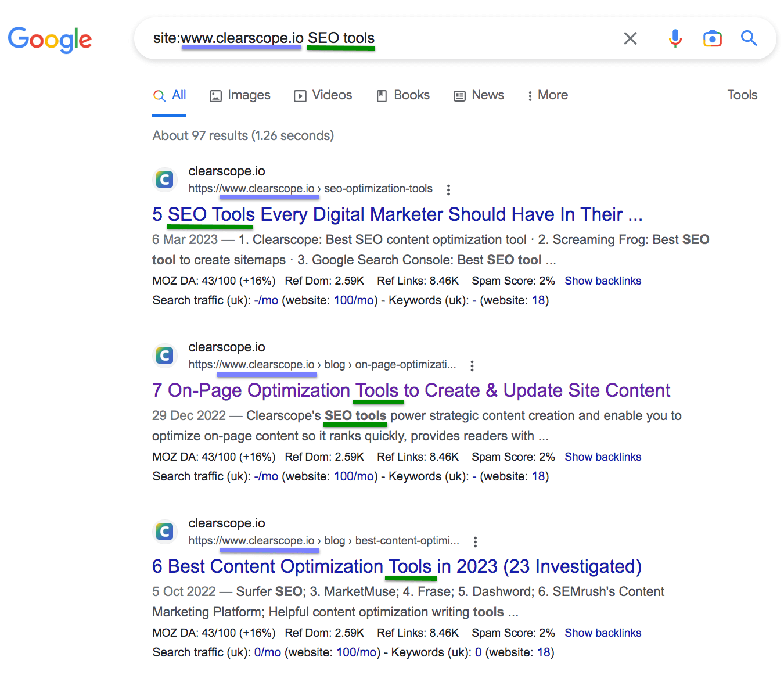Open '6 Best Content Optimization Tools in 2023' result

pos(397,566)
